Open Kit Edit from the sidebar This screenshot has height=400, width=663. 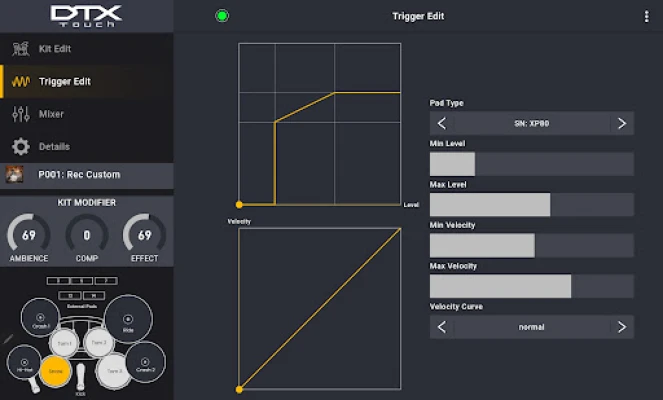point(87,49)
